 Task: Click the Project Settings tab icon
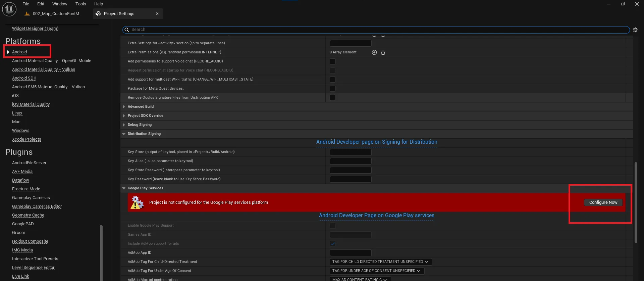[98, 14]
